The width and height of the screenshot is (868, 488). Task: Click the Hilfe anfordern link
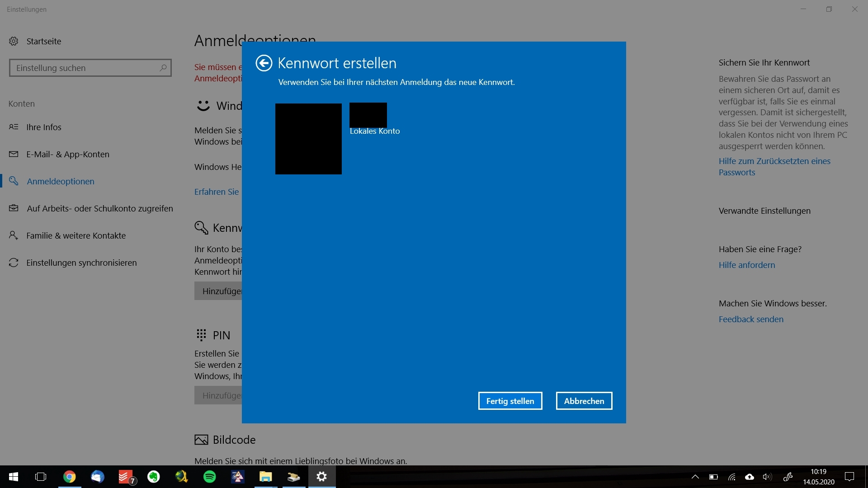[x=746, y=265]
